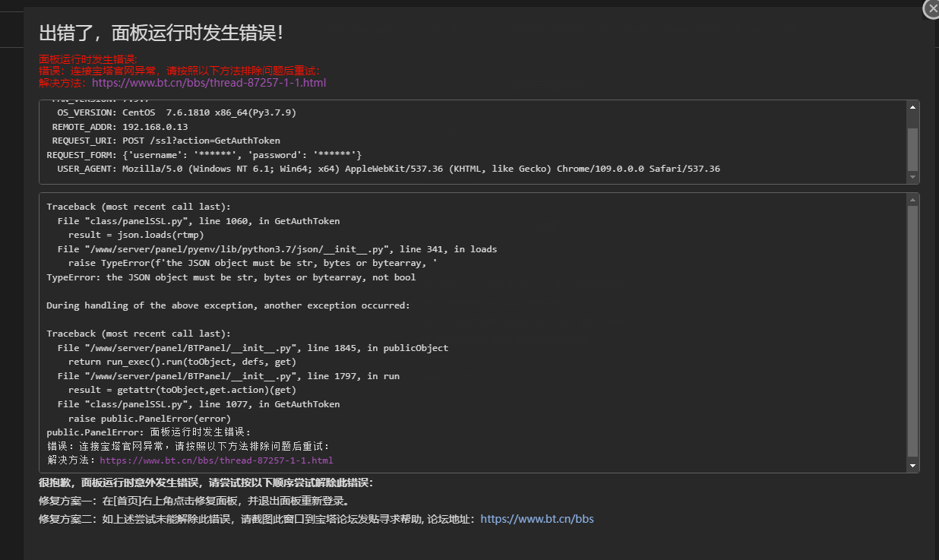This screenshot has height=560, width=939.
Task: Open the red thread-87257 solution link at top
Action: 209,83
